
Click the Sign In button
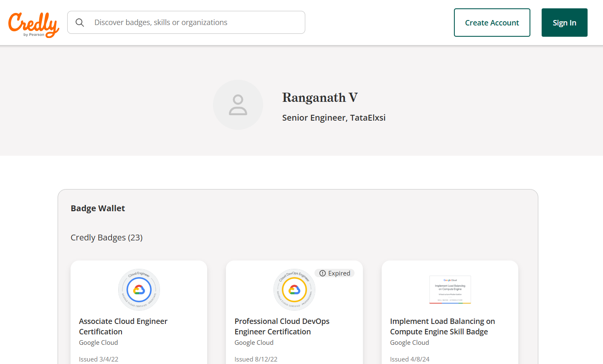[565, 23]
